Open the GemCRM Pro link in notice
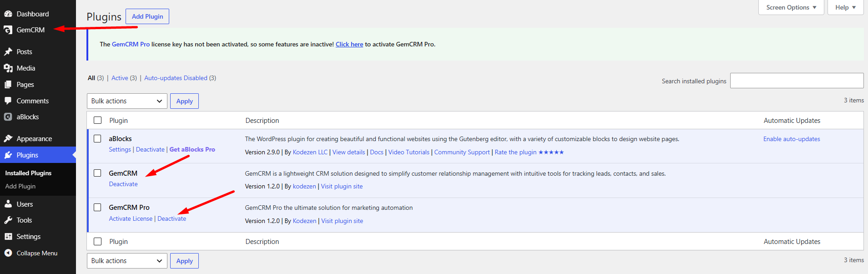The height and width of the screenshot is (274, 868). (x=131, y=44)
